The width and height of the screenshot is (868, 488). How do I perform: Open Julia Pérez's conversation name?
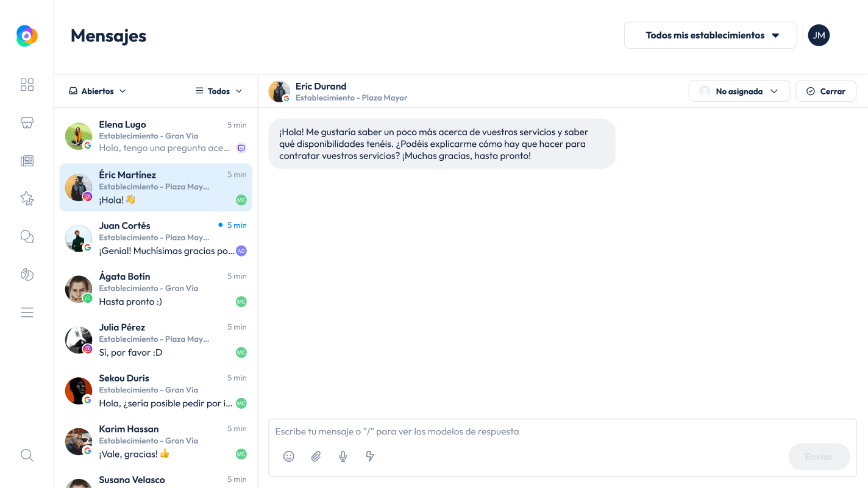click(x=122, y=327)
